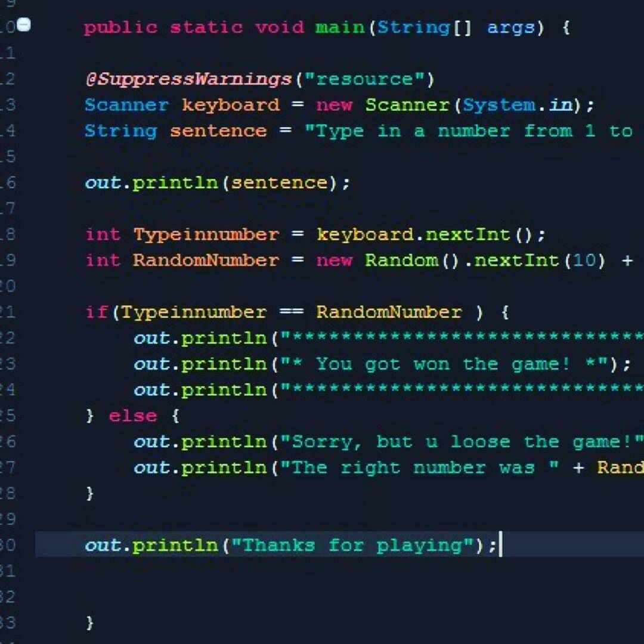
Task: Click the 'Sorry, but u loose the game!' string
Action: tap(462, 442)
